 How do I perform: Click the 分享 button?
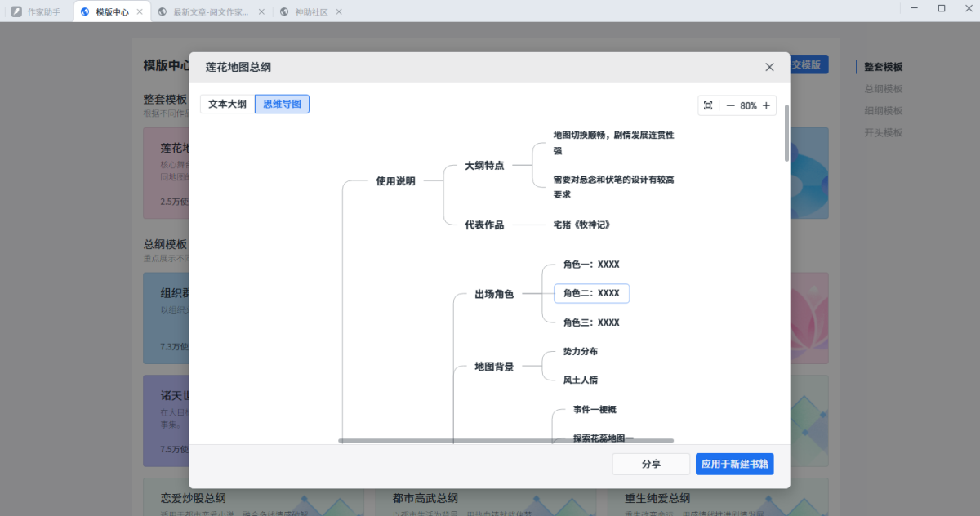[x=651, y=464]
